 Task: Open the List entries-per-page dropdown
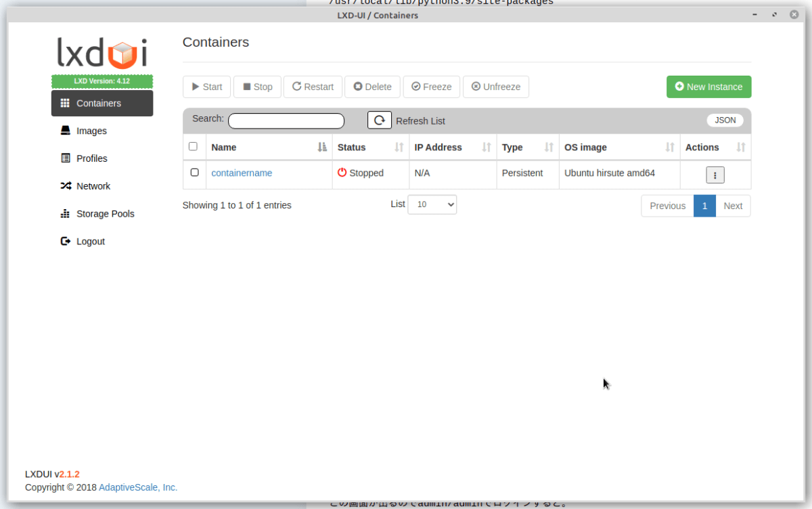pyautogui.click(x=432, y=204)
